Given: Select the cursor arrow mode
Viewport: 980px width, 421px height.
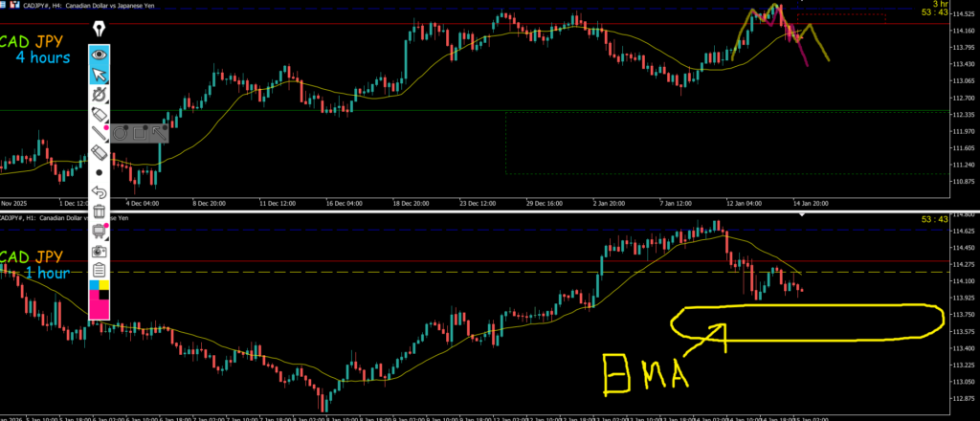Looking at the screenshot, I should pos(100,75).
